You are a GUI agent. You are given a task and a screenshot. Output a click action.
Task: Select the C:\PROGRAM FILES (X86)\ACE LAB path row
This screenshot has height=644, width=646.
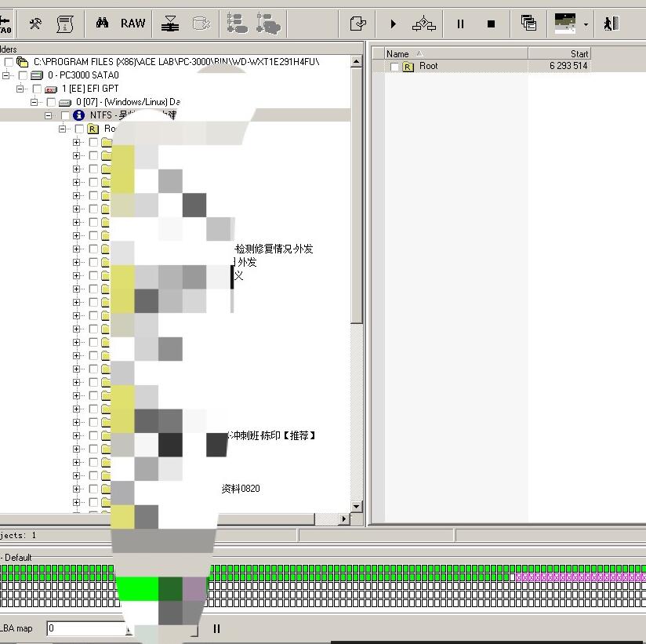click(176, 62)
